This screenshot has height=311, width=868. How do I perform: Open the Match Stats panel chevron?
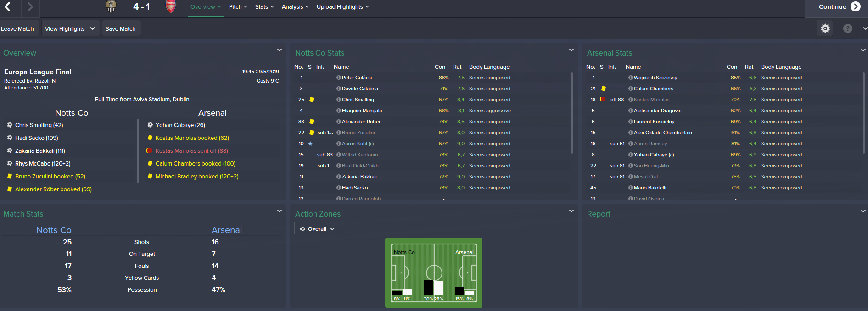(279, 211)
